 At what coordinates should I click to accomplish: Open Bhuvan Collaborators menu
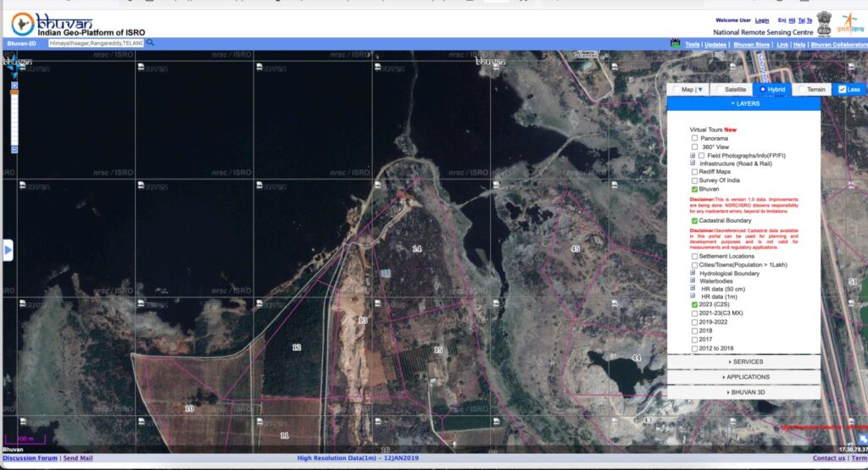(x=839, y=44)
